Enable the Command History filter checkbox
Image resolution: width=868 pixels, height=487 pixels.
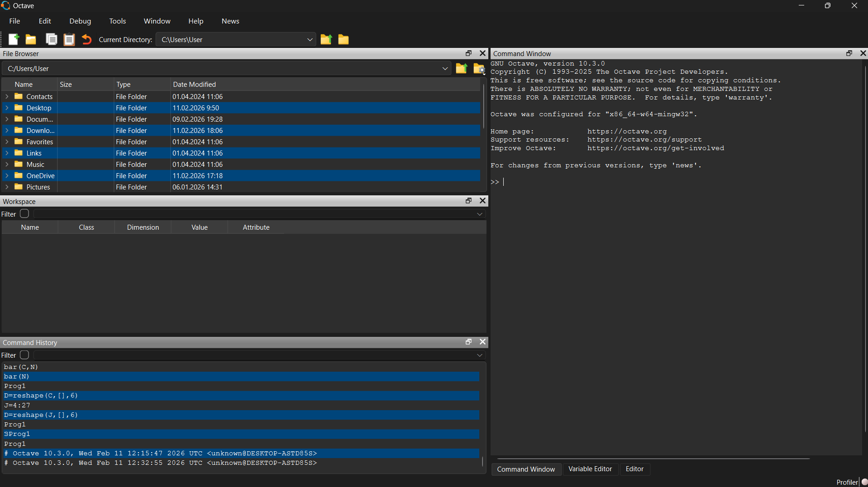(x=24, y=355)
